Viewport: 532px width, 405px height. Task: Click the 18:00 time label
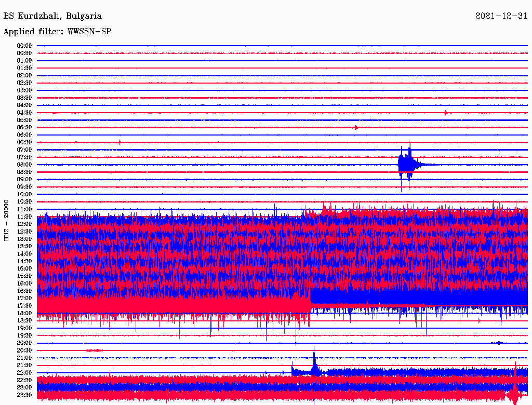pyautogui.click(x=24, y=314)
